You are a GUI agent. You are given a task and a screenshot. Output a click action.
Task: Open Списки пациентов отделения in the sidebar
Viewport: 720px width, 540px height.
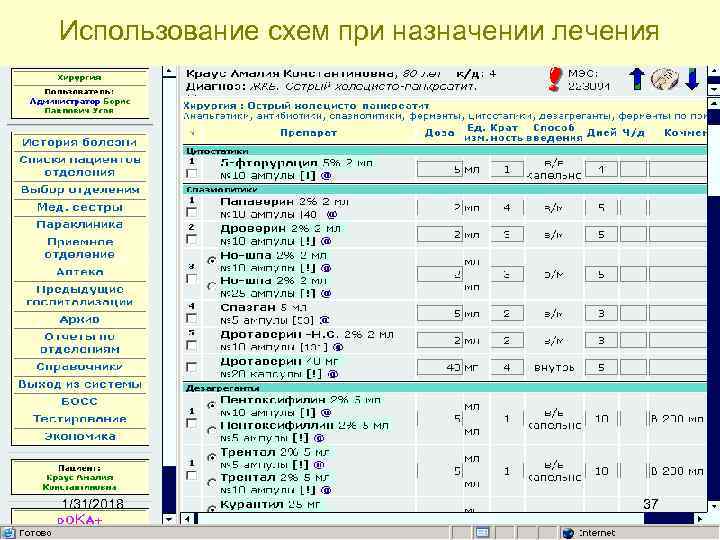pyautogui.click(x=79, y=166)
